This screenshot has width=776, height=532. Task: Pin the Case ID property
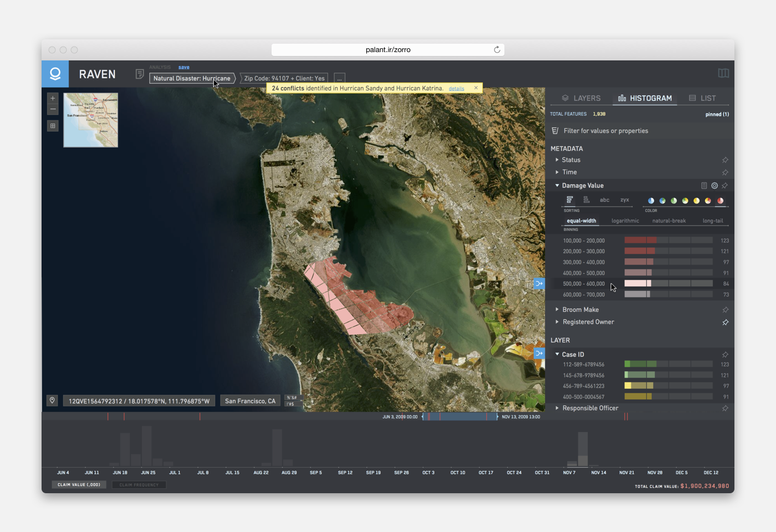pos(725,355)
